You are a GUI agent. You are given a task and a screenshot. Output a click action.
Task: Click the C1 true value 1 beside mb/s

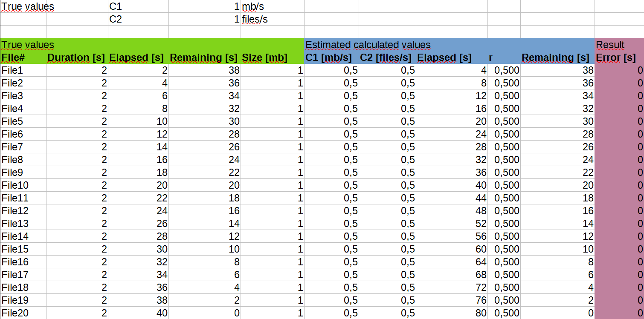pos(205,6)
